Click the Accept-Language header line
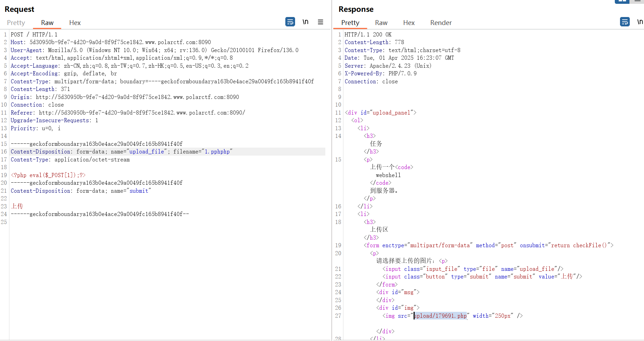Viewport: 644px width, 341px height. pyautogui.click(x=130, y=66)
